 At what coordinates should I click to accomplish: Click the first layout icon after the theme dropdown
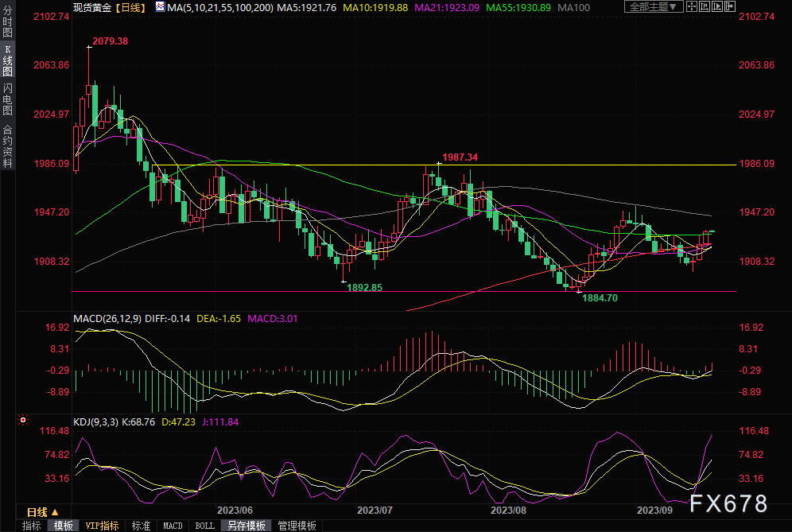click(693, 7)
